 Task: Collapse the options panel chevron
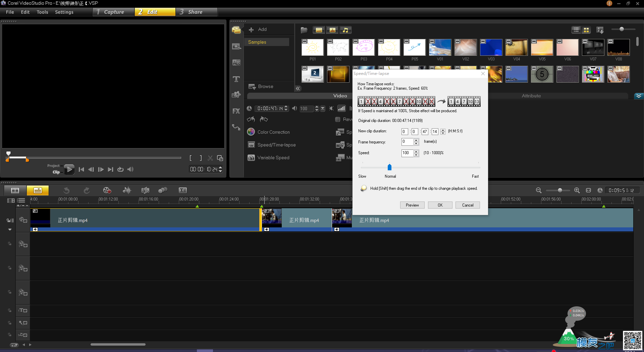click(x=639, y=96)
